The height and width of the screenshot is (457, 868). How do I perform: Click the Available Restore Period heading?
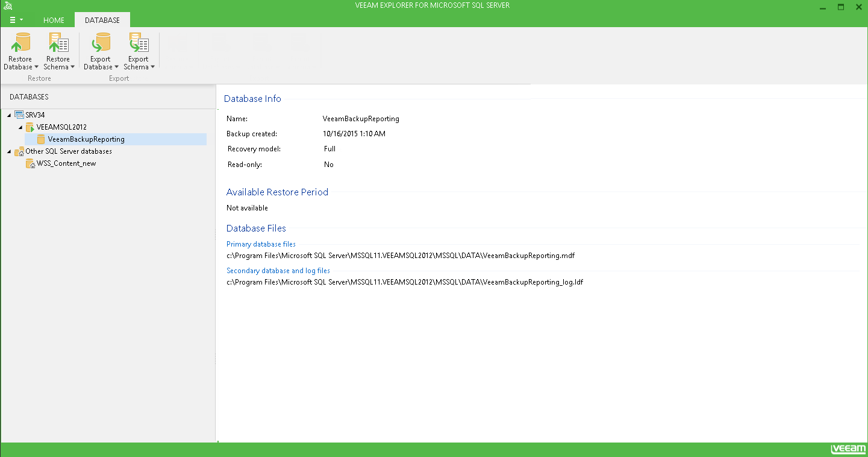(277, 192)
